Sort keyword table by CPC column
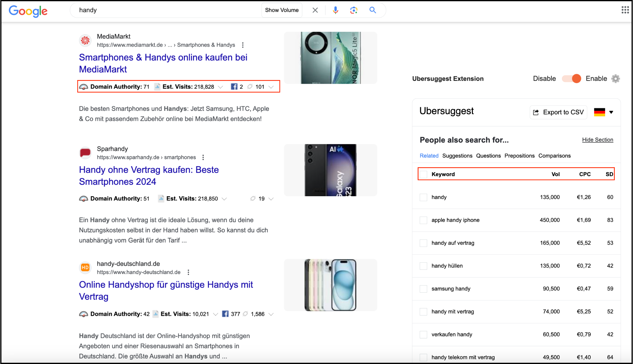The image size is (633, 364). coord(585,174)
